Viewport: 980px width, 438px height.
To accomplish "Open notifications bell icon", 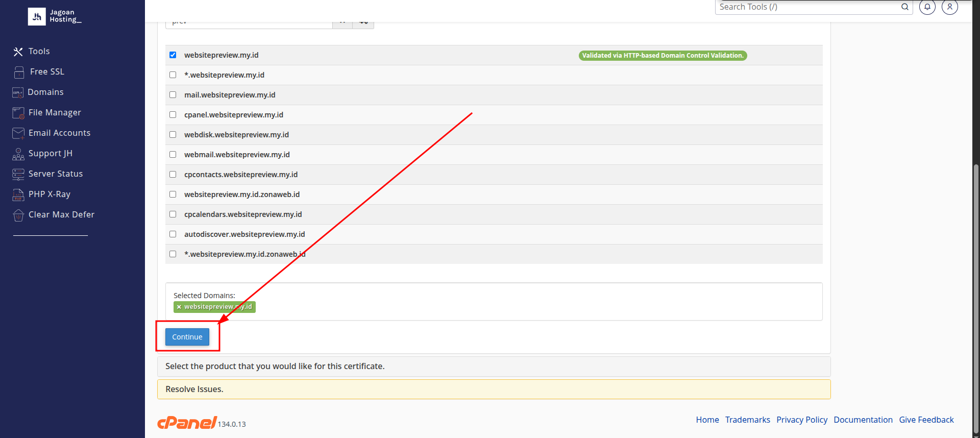I will 927,7.
